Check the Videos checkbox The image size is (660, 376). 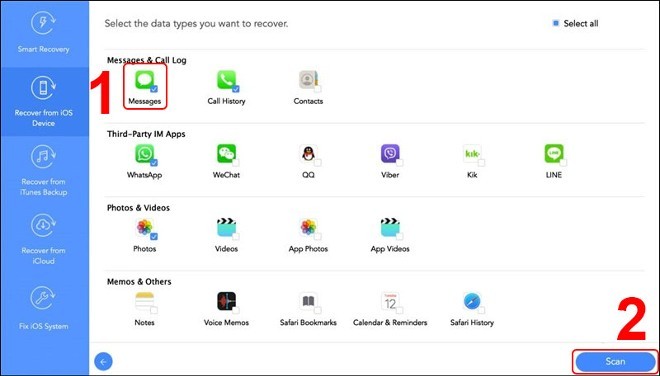(236, 237)
